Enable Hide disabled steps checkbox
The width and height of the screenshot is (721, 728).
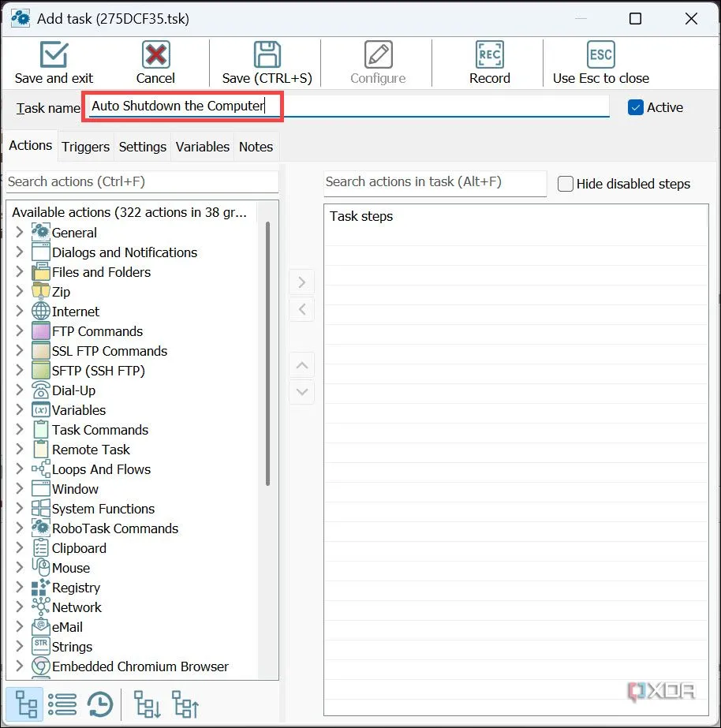click(x=565, y=184)
